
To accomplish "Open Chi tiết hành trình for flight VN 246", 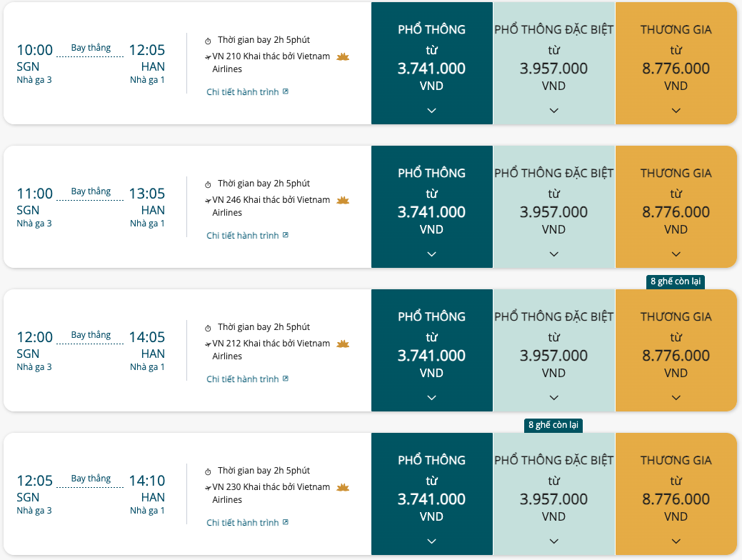I will click(x=243, y=236).
